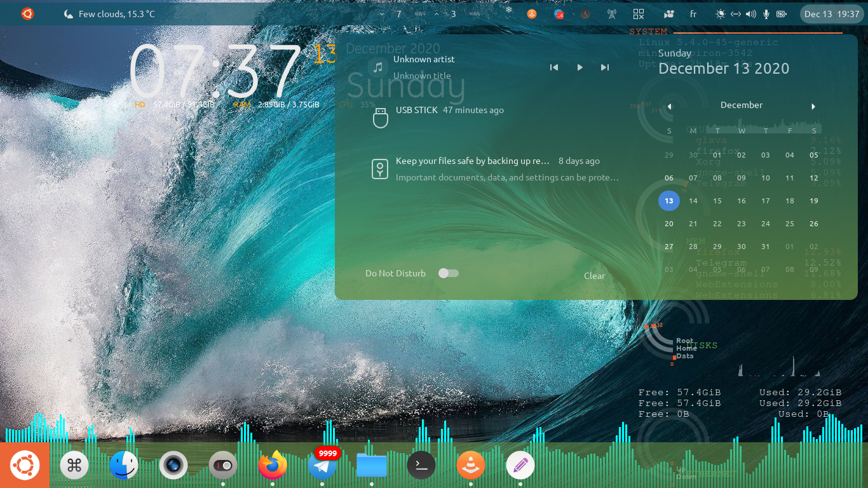This screenshot has width=868, height=488.
Task: Launch the Terminal from the dock
Action: (421, 466)
